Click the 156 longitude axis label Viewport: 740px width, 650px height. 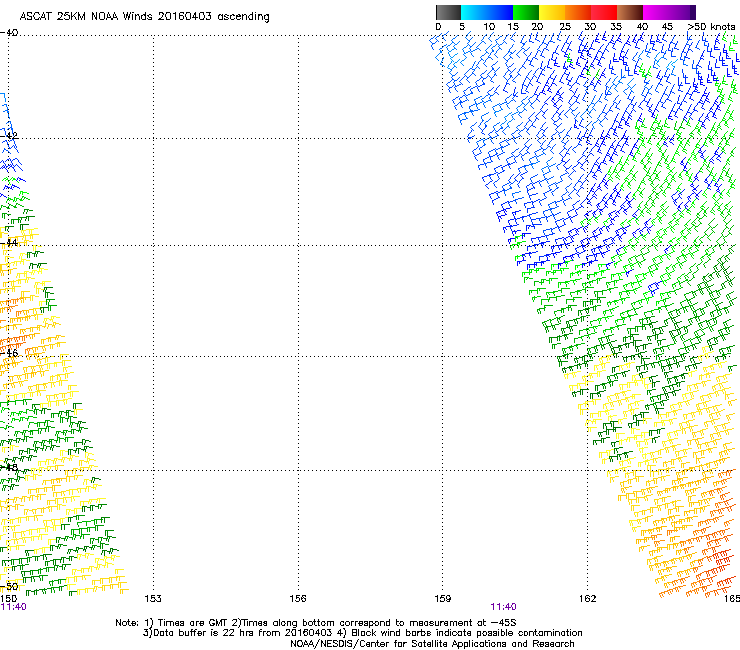tap(298, 599)
